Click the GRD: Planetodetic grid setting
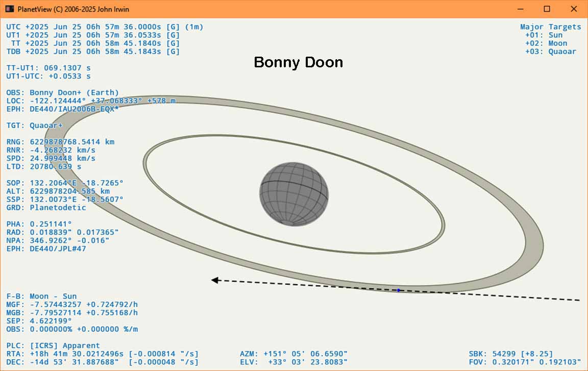The height and width of the screenshot is (371, 588). pyautogui.click(x=46, y=208)
